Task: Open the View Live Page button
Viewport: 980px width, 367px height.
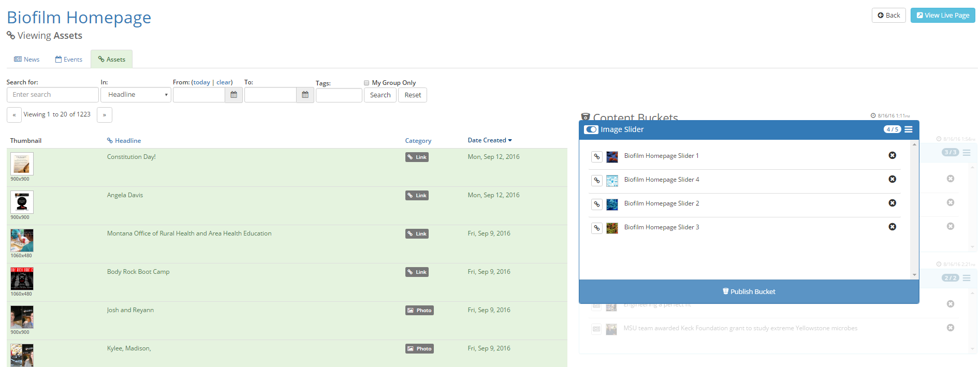Action: (942, 16)
